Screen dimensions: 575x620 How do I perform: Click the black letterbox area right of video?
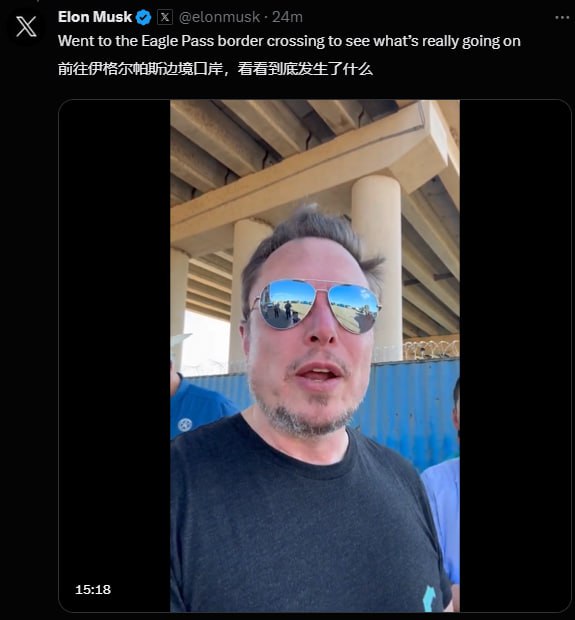coord(515,356)
